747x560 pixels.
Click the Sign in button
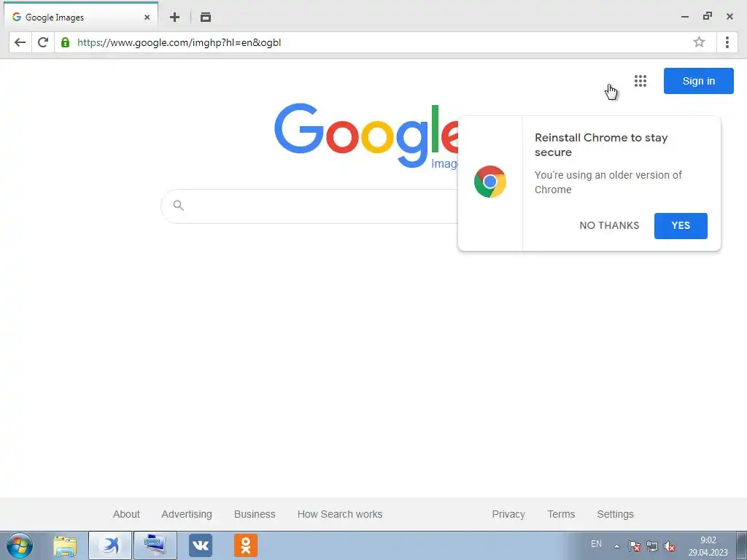698,81
